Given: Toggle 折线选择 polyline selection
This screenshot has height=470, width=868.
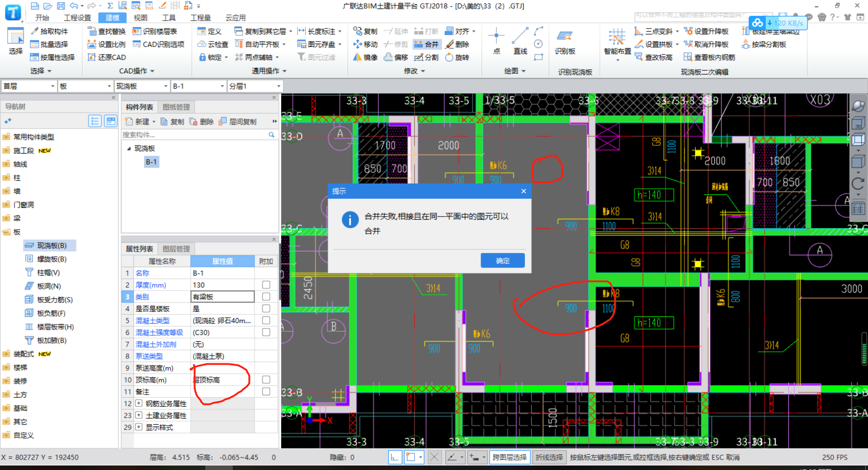Looking at the screenshot, I should coord(549,457).
